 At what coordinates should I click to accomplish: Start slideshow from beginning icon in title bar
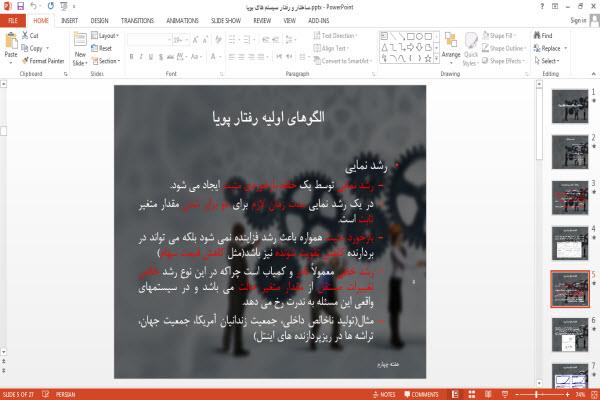[x=64, y=6]
